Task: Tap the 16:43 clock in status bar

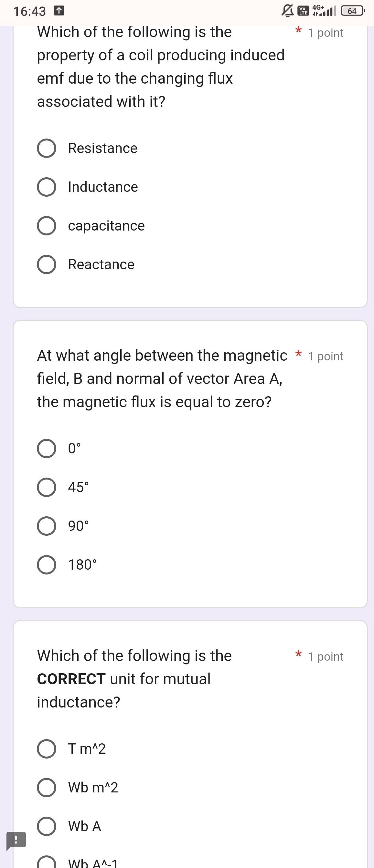Action: [29, 11]
